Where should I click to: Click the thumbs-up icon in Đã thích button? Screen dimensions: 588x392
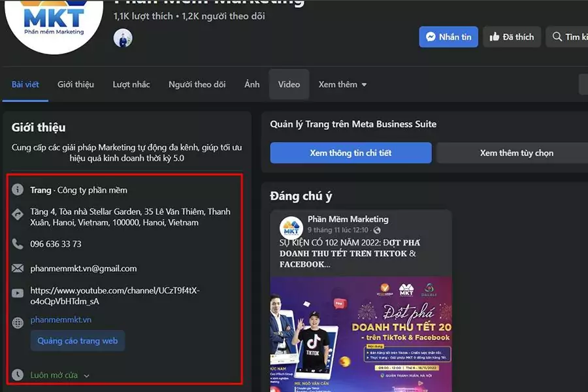point(495,37)
